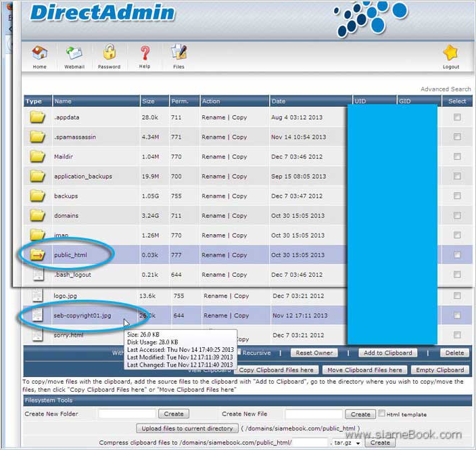Image resolution: width=476 pixels, height=450 pixels.
Task: Open the Advanced Search link
Action: coord(446,89)
